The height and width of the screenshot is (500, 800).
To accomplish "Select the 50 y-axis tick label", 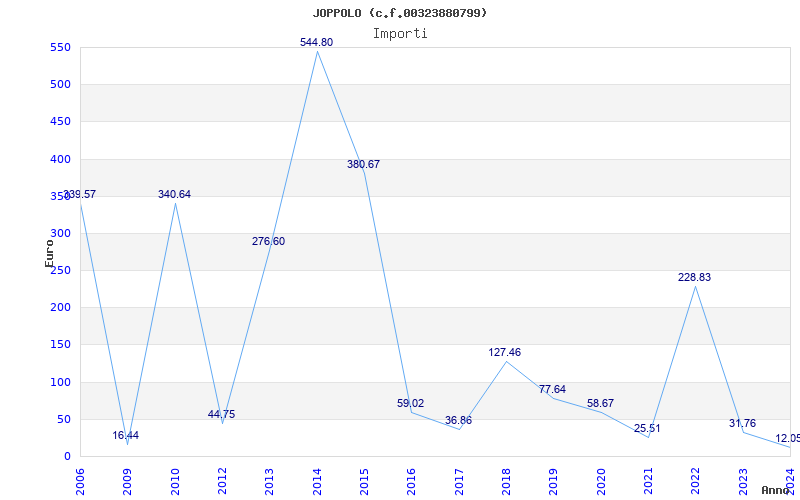I will 63,419.
